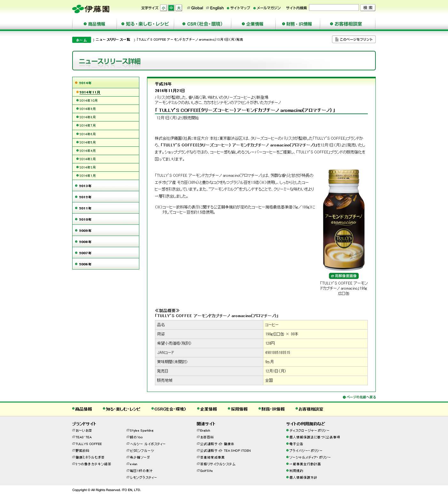Open 財務・IR情報 in footer navigation
The height and width of the screenshot is (500, 448).
point(272,409)
